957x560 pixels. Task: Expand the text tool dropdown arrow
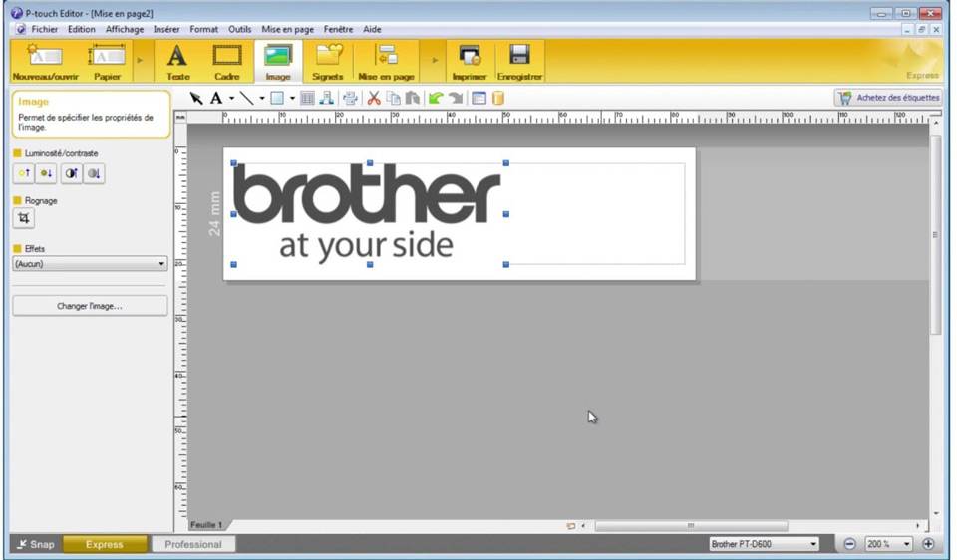(232, 99)
